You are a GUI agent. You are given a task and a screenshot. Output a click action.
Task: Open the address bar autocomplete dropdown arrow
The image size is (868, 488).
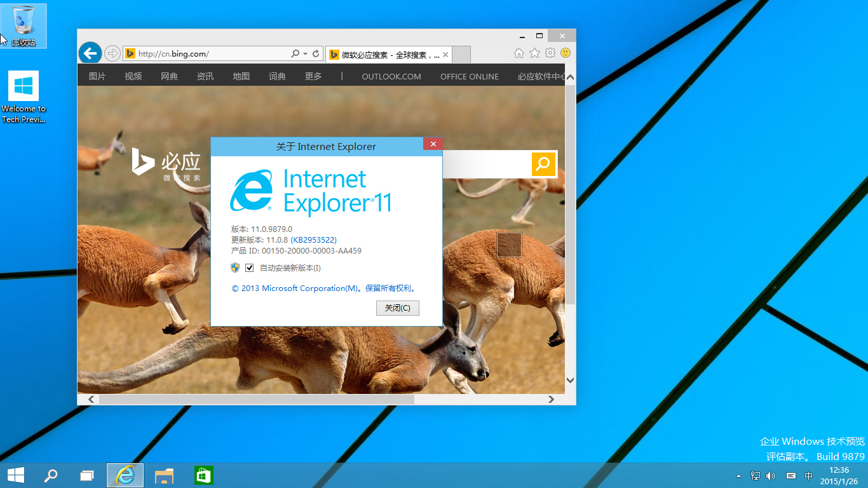306,54
